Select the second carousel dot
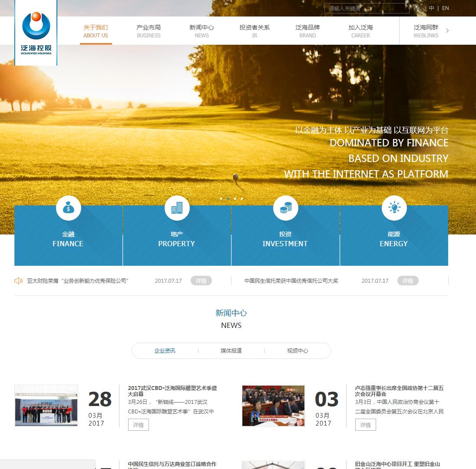The width and height of the screenshot is (476, 469). 228,198
